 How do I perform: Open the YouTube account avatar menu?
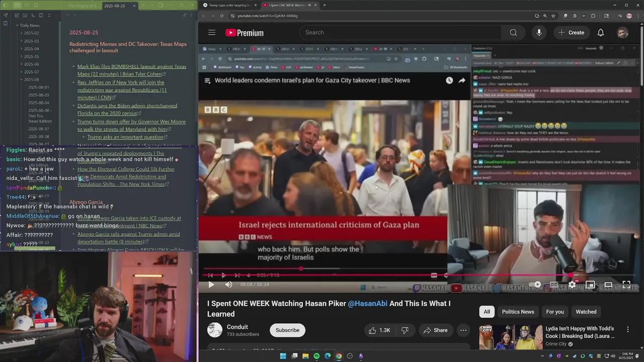[x=623, y=33]
